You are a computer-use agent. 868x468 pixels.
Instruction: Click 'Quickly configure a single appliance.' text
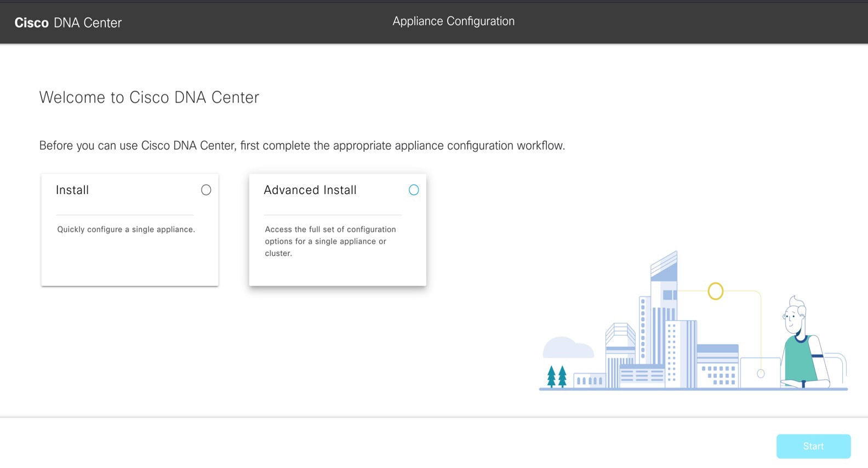pyautogui.click(x=126, y=229)
